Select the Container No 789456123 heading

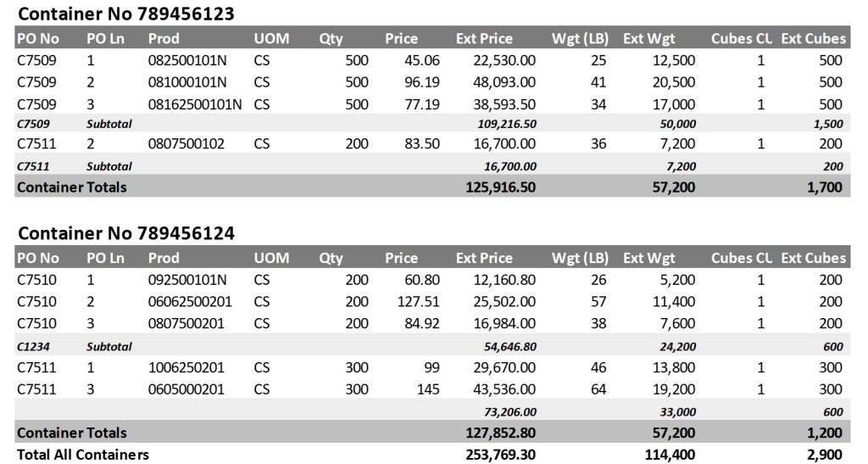coord(126,14)
